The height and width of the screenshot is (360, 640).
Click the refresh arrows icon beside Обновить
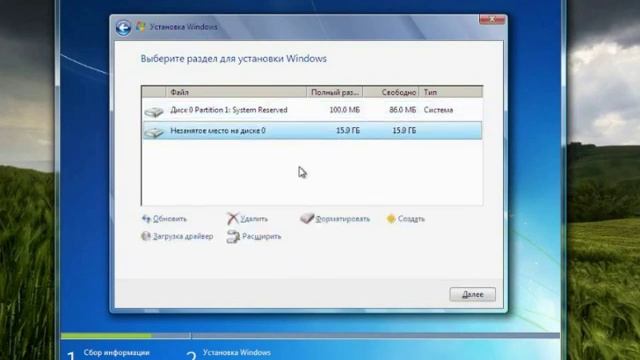pyautogui.click(x=146, y=219)
